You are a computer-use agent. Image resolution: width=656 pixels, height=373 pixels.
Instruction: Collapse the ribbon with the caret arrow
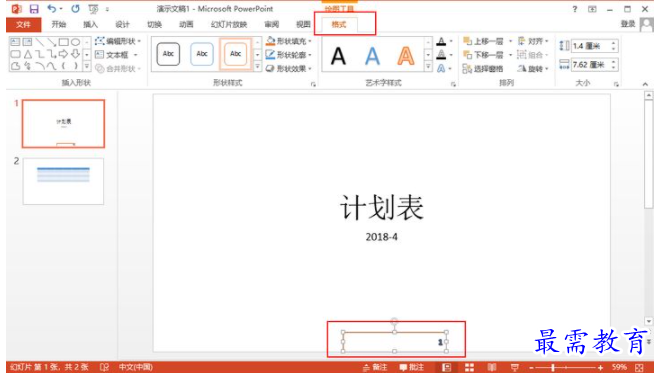pyautogui.click(x=645, y=84)
